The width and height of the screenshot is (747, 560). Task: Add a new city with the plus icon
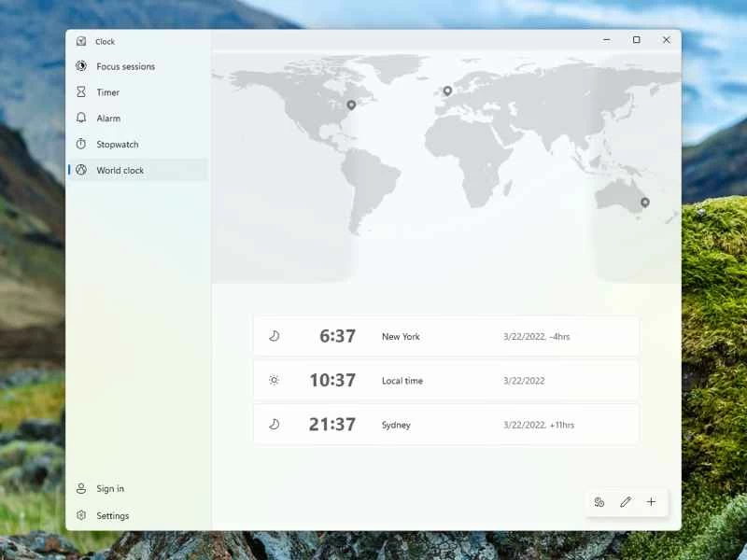651,502
